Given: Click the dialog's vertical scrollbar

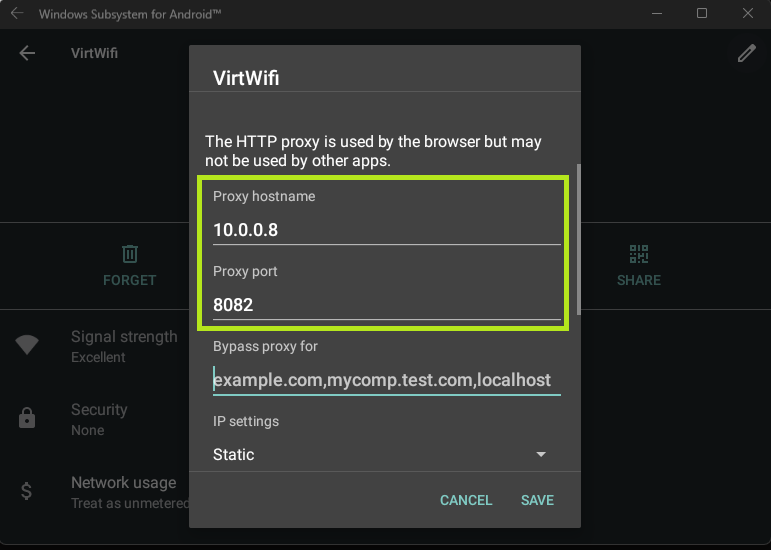Looking at the screenshot, I should tap(577, 240).
